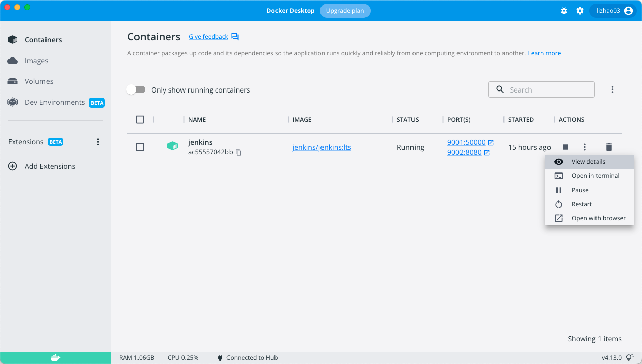This screenshot has width=642, height=364.
Task: Click the Add Extensions plus icon
Action: (13, 166)
